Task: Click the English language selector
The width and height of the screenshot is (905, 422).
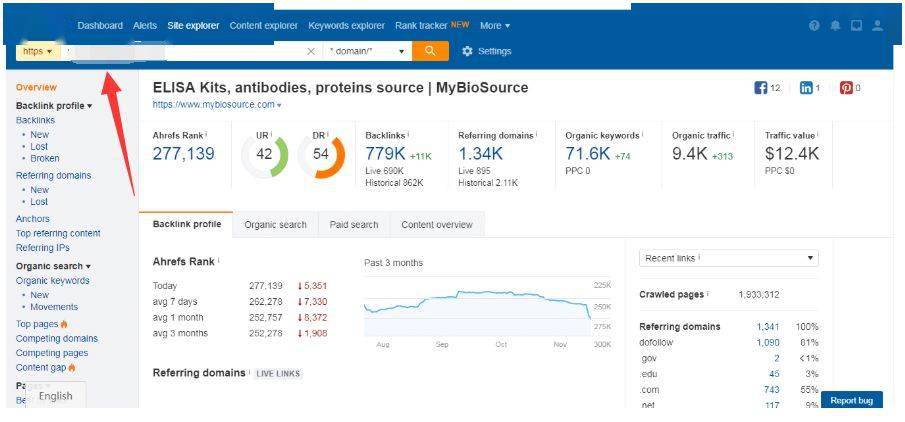Action: tap(55, 396)
